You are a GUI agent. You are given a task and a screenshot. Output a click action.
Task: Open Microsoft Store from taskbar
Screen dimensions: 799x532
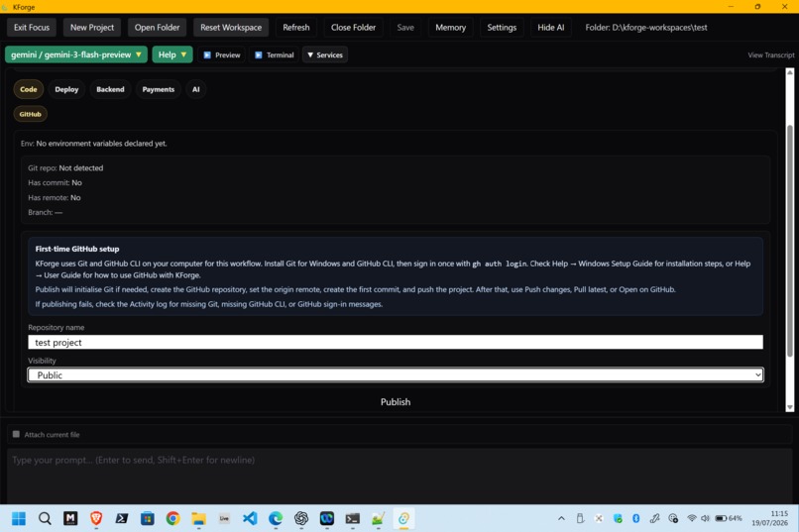click(x=148, y=518)
